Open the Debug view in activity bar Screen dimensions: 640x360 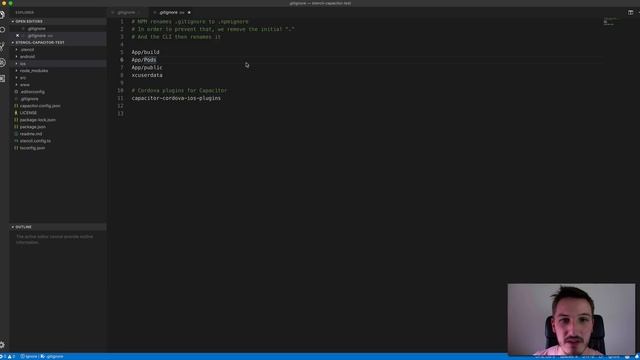coord(3,62)
